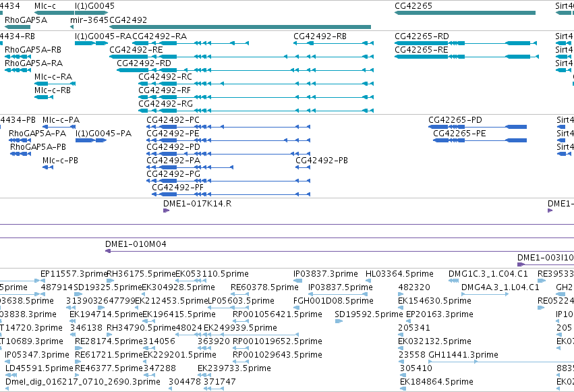Select protein RhoGAP5A-PB
Screen dimensions: 574x392
(x=20, y=154)
